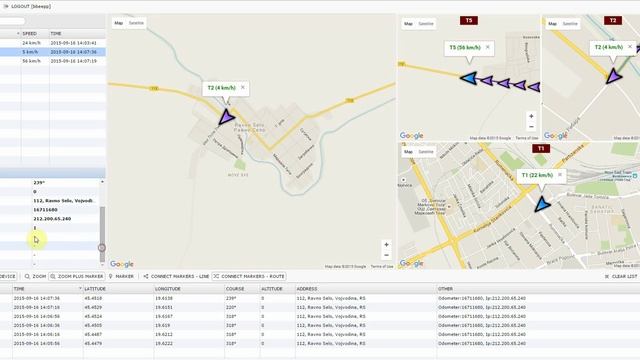Select the highlighted 5 km/h device row
The width and height of the screenshot is (640, 360).
tap(53, 52)
